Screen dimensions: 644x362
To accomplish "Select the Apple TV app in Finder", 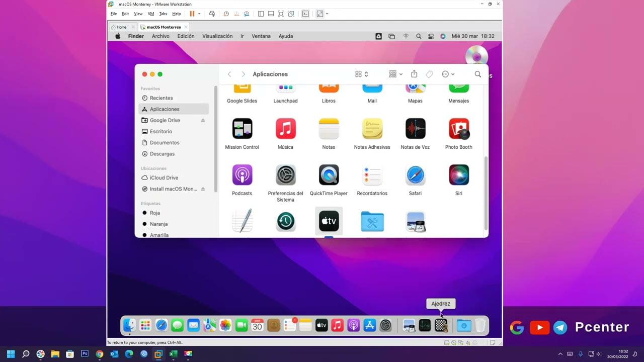I will click(x=329, y=221).
